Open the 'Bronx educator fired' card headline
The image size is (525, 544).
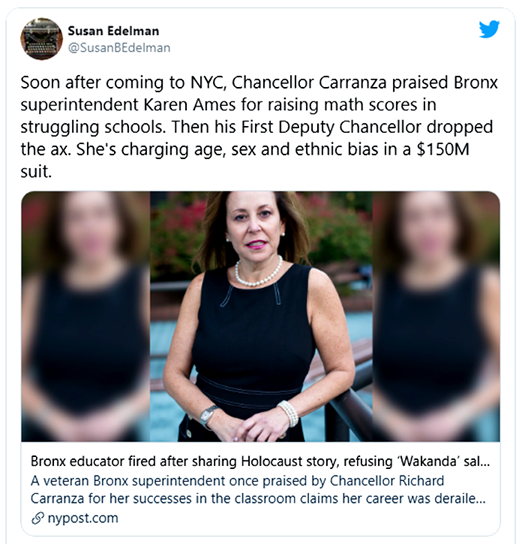click(x=260, y=461)
